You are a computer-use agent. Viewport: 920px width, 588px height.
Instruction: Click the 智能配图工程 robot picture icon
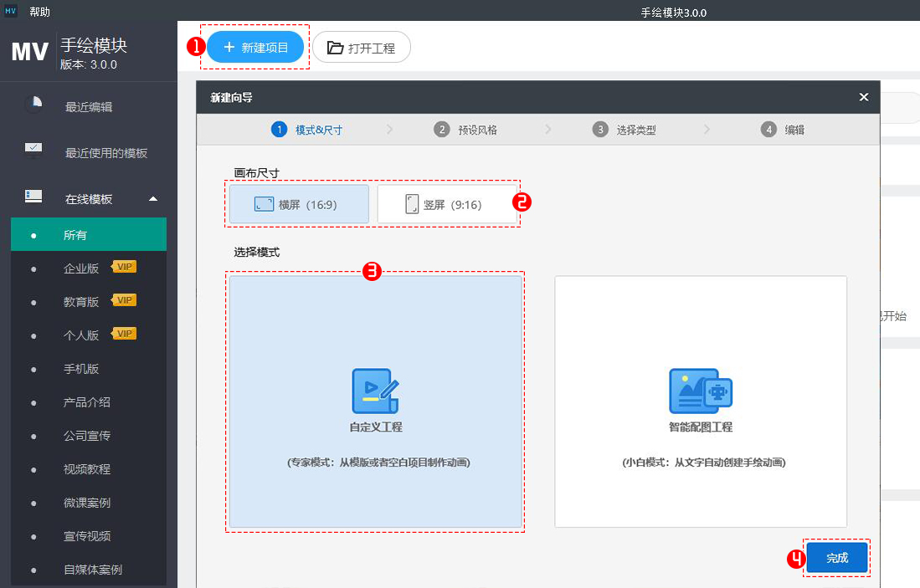(x=701, y=391)
